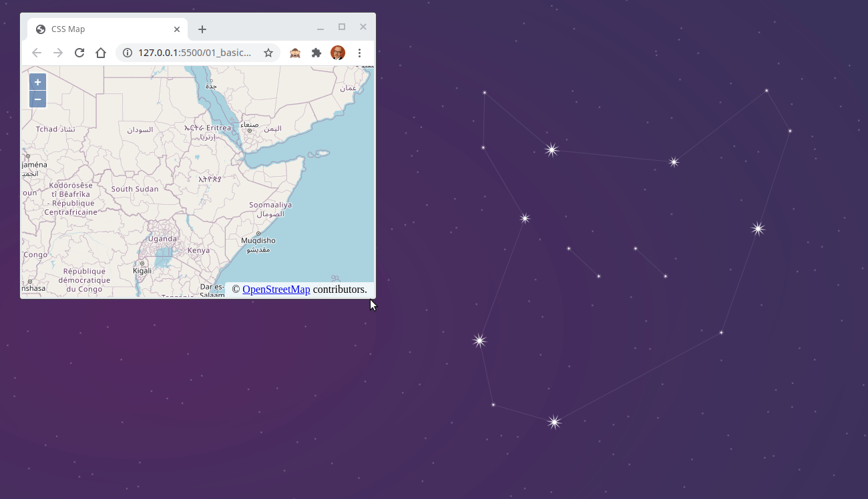868x499 pixels.
Task: Bookmark this page with the star icon
Action: [x=268, y=53]
